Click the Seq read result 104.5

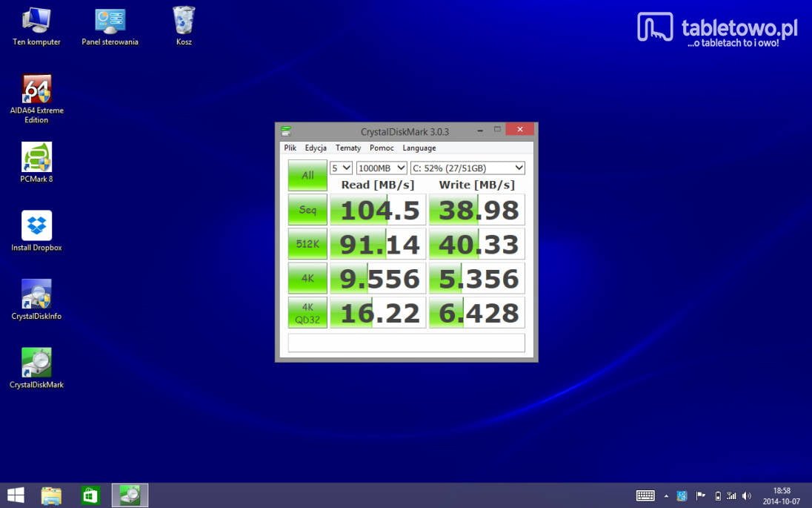(378, 209)
